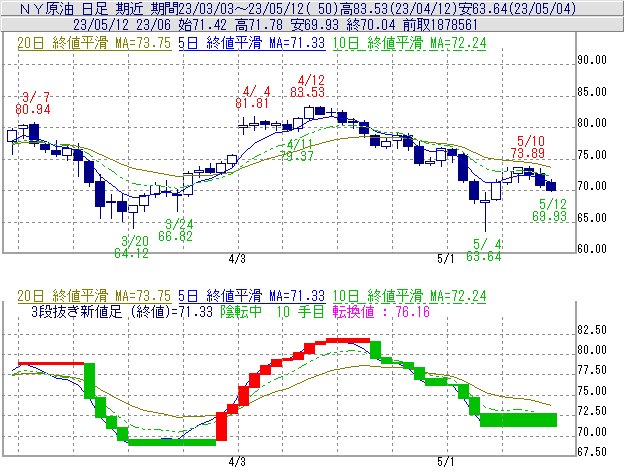Click the lower chart's 10日 終値平滑 MA=72.24 legend
624x475 pixels.
[409, 296]
